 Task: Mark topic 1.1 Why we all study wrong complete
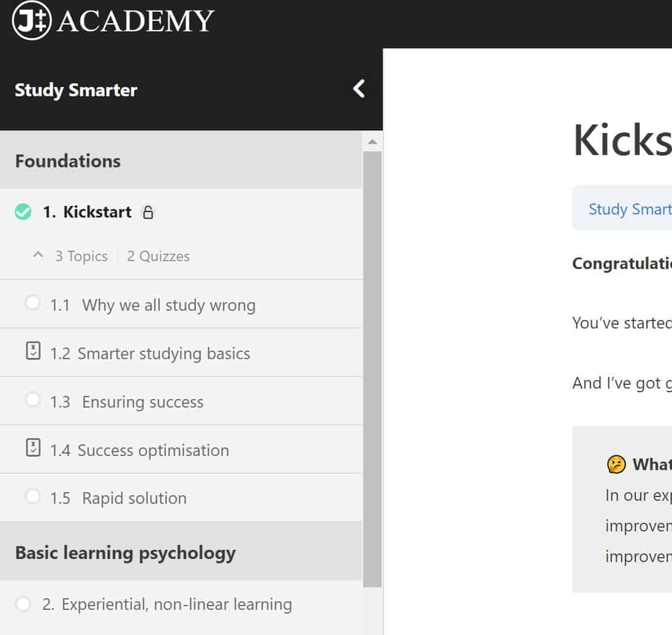point(33,302)
